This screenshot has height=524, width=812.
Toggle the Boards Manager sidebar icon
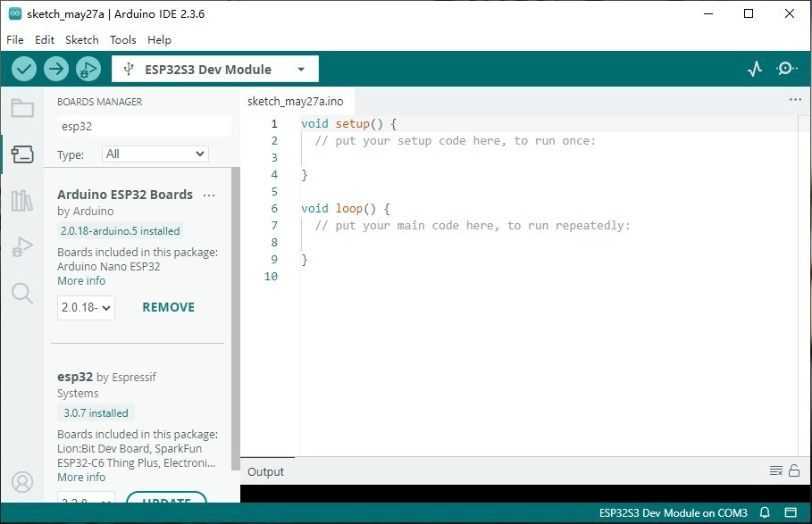click(x=22, y=154)
